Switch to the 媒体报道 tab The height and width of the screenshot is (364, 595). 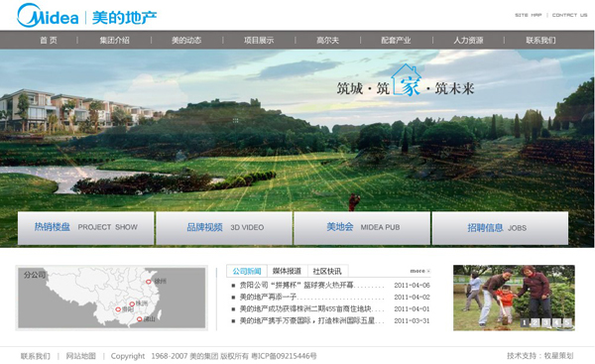[288, 271]
